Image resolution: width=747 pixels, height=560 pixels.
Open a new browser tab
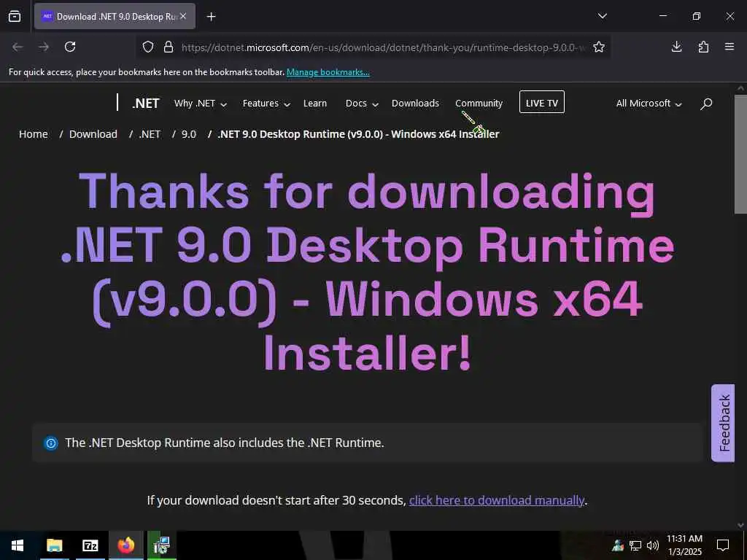[x=211, y=17]
